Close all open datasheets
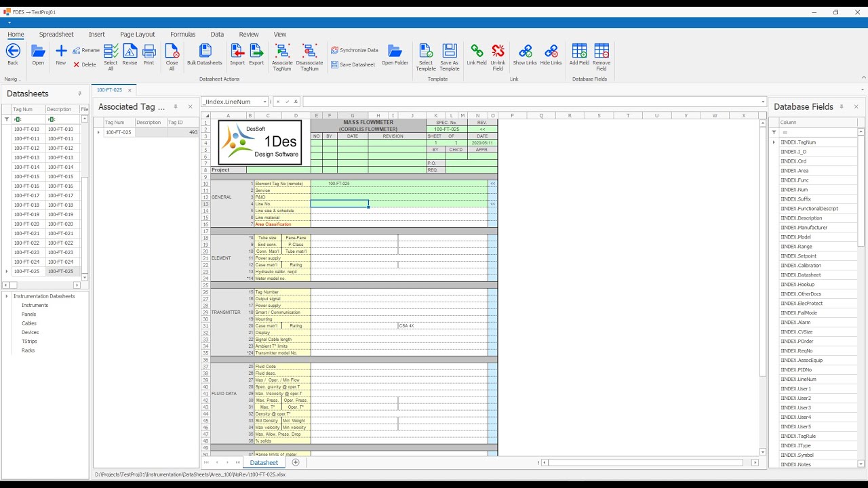This screenshot has height=488, width=868. point(172,57)
